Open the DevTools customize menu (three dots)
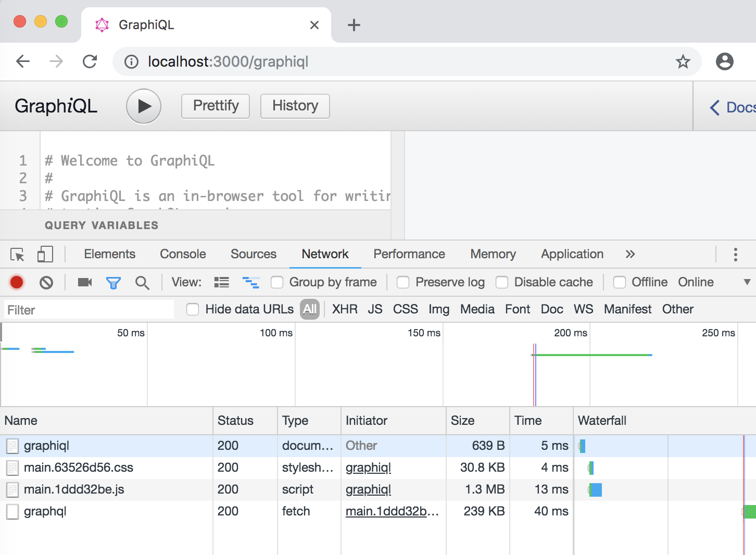756x555 pixels. point(736,254)
